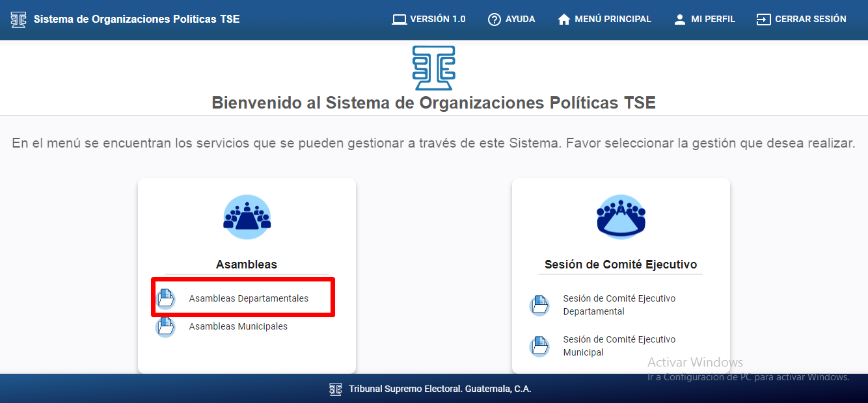
Task: Click the Cerrar Sesión exit arrow icon
Action: pos(763,19)
